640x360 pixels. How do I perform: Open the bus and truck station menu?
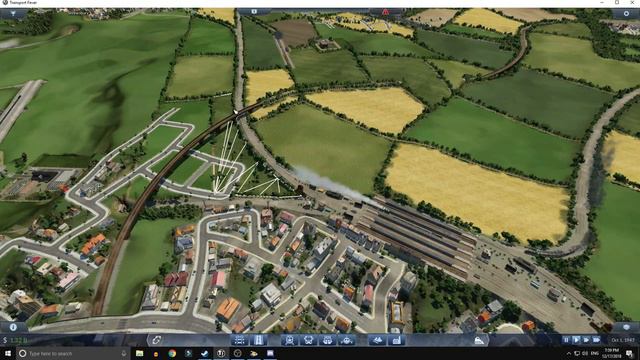[309, 340]
